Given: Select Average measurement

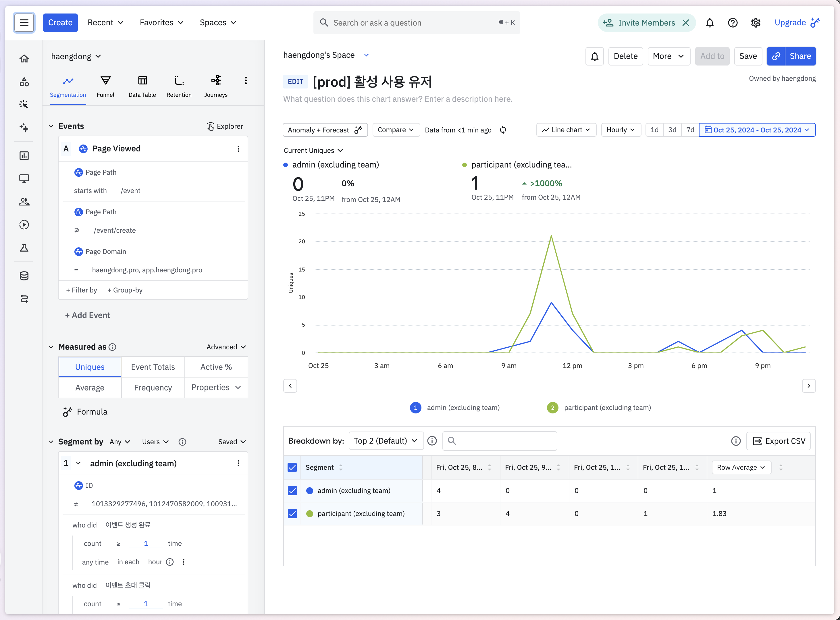Looking at the screenshot, I should (x=90, y=388).
